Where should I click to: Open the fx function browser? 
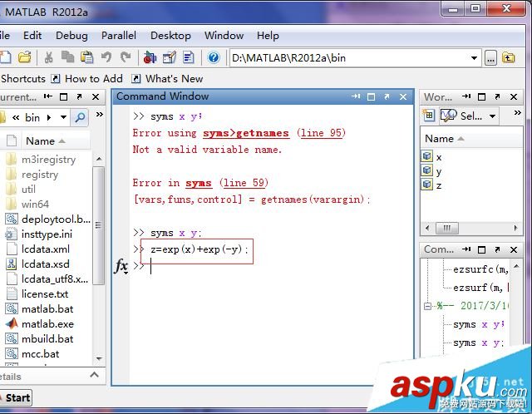[x=121, y=266]
